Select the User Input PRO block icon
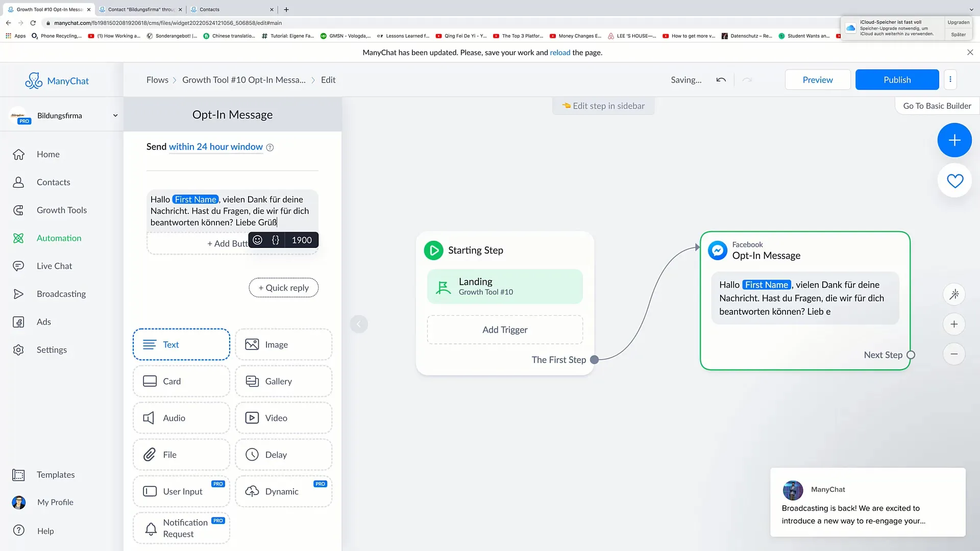The width and height of the screenshot is (980, 551). 150,491
